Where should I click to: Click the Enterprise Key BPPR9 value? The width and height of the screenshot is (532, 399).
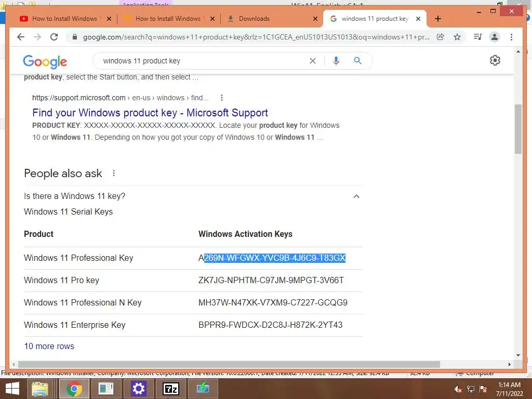(x=270, y=325)
